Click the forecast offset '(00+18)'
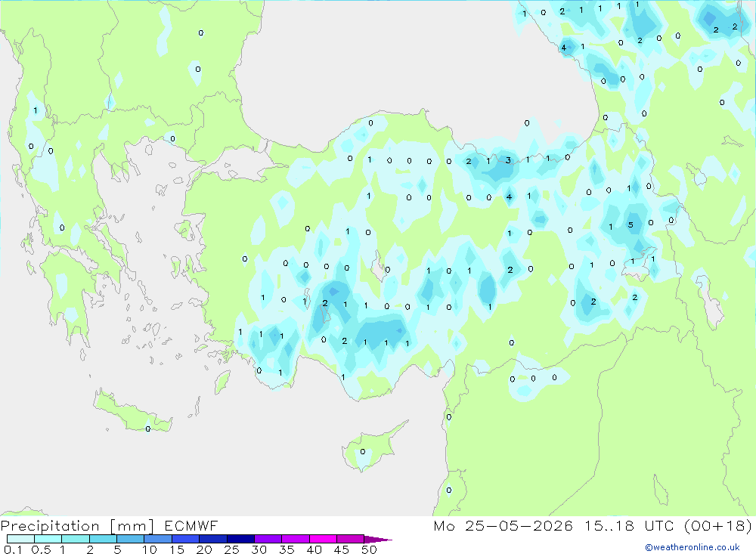The width and height of the screenshot is (756, 554). 718,525
